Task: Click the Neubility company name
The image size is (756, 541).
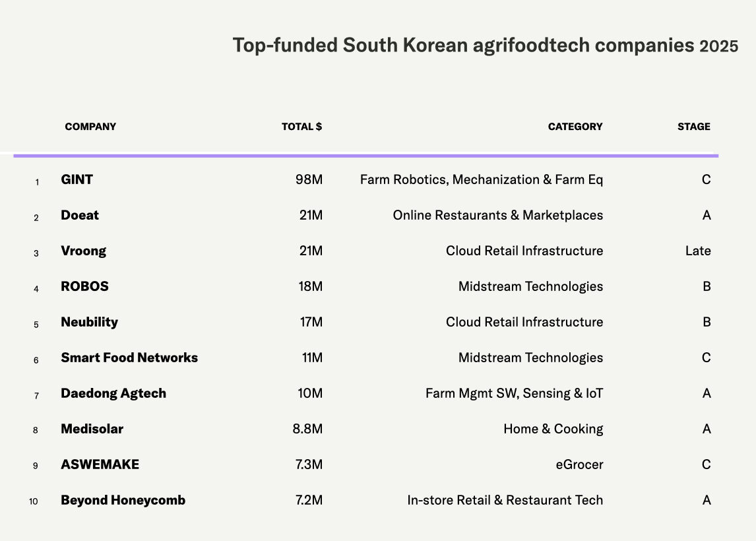Action: (89, 322)
